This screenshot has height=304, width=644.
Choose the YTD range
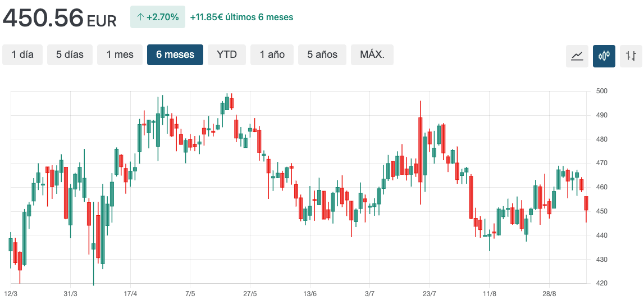pyautogui.click(x=227, y=55)
